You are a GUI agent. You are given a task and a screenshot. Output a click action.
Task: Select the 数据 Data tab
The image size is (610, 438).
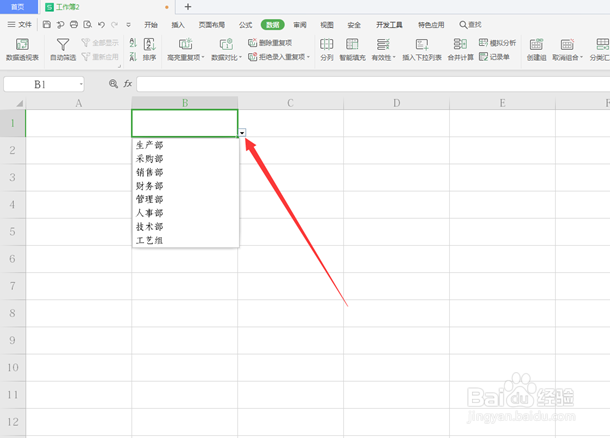click(x=273, y=25)
